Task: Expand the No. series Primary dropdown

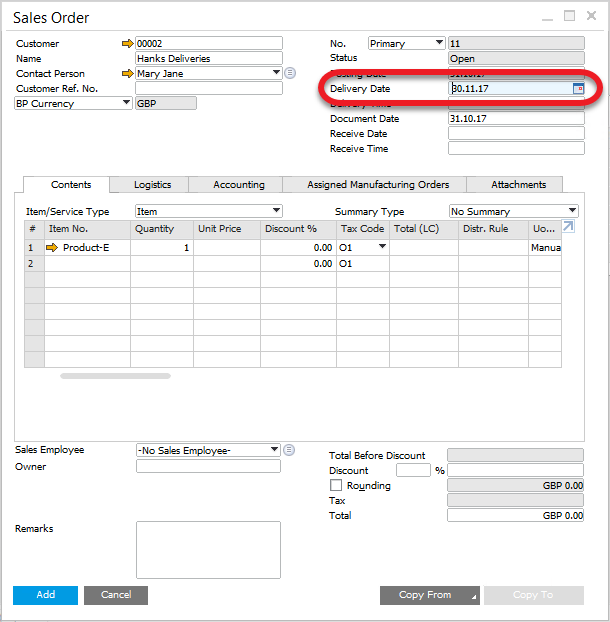Action: tap(439, 44)
